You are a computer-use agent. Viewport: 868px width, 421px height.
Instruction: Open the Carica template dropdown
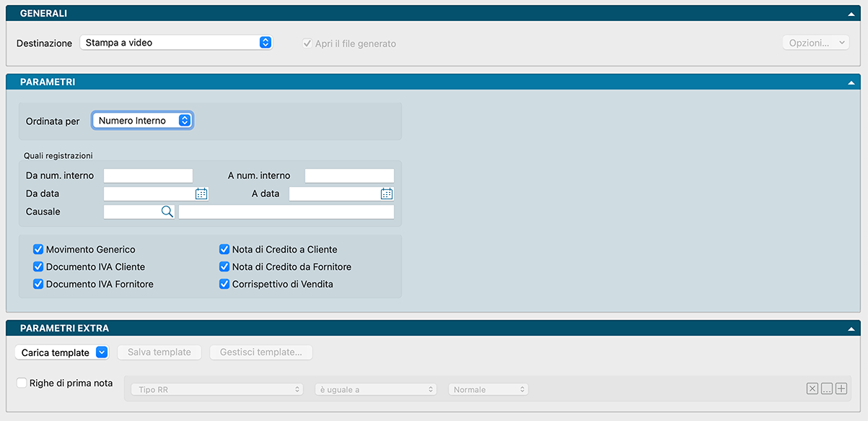[61, 352]
